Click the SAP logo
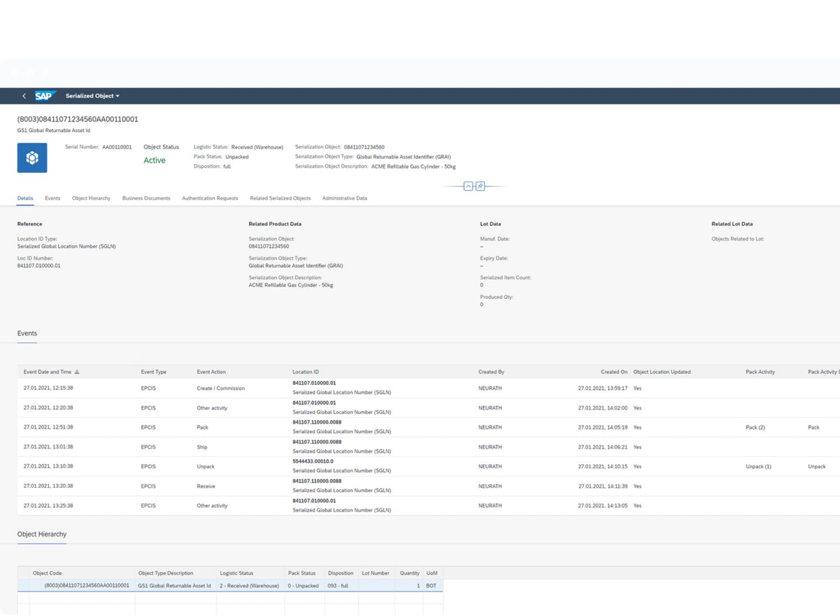840x616 pixels. coord(44,96)
